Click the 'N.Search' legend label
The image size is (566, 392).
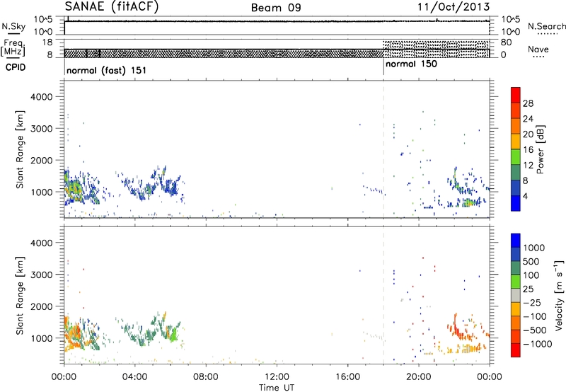[547, 26]
